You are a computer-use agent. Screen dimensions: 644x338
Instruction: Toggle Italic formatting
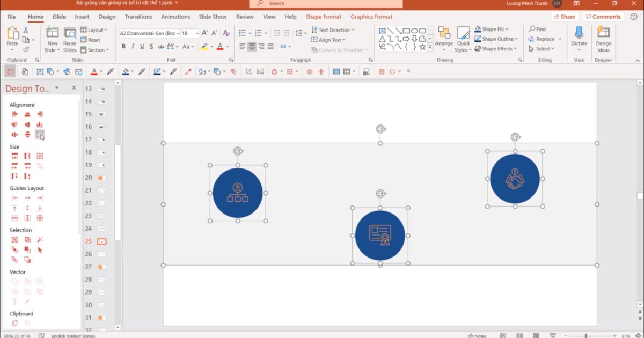133,47
